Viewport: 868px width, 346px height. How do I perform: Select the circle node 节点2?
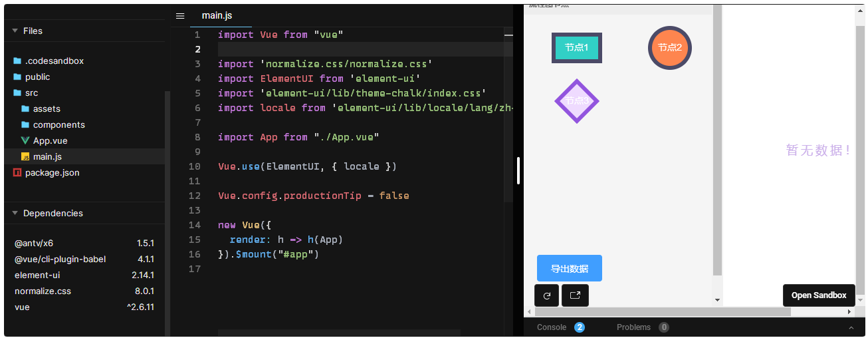coord(670,48)
